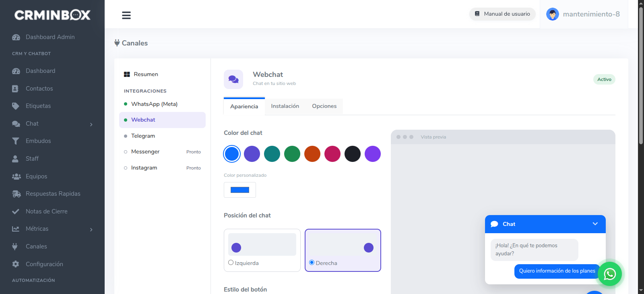Image resolution: width=644 pixels, height=294 pixels.
Task: Click Quiero información de los planes button
Action: pyautogui.click(x=557, y=271)
